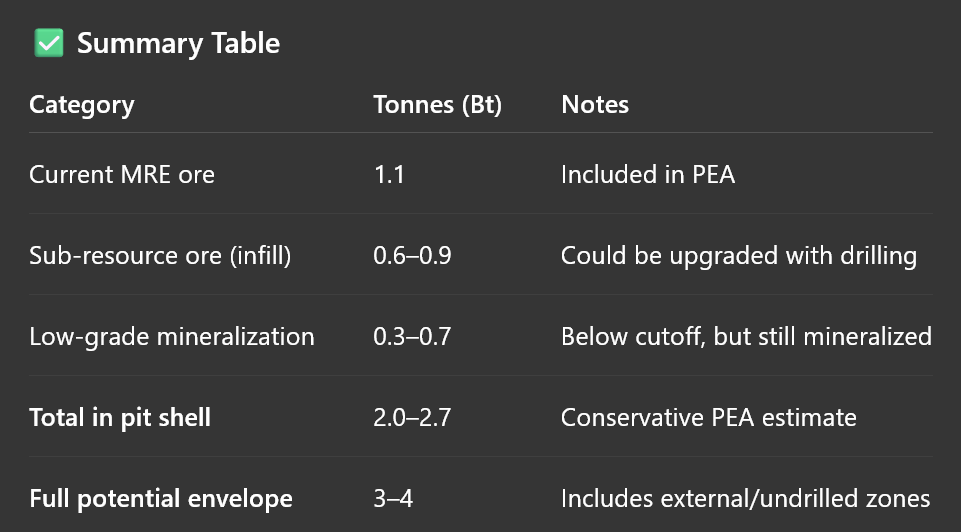Select the Full potential envelope cell

(161, 498)
